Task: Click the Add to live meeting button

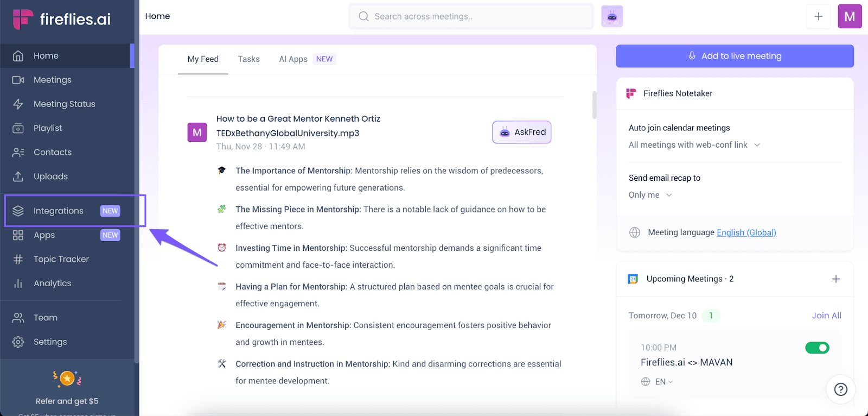Action: 735,56
